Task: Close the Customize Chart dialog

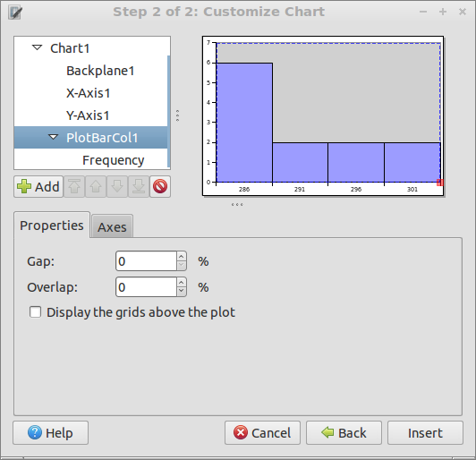Action: point(463,12)
